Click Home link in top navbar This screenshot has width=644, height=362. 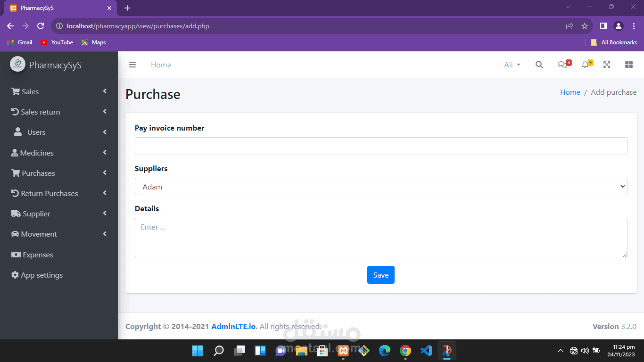(x=161, y=65)
